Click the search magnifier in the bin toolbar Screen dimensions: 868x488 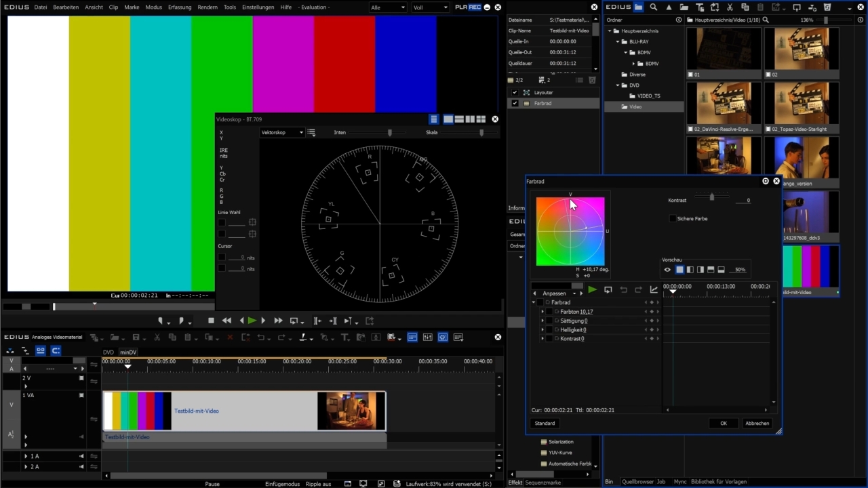(653, 7)
